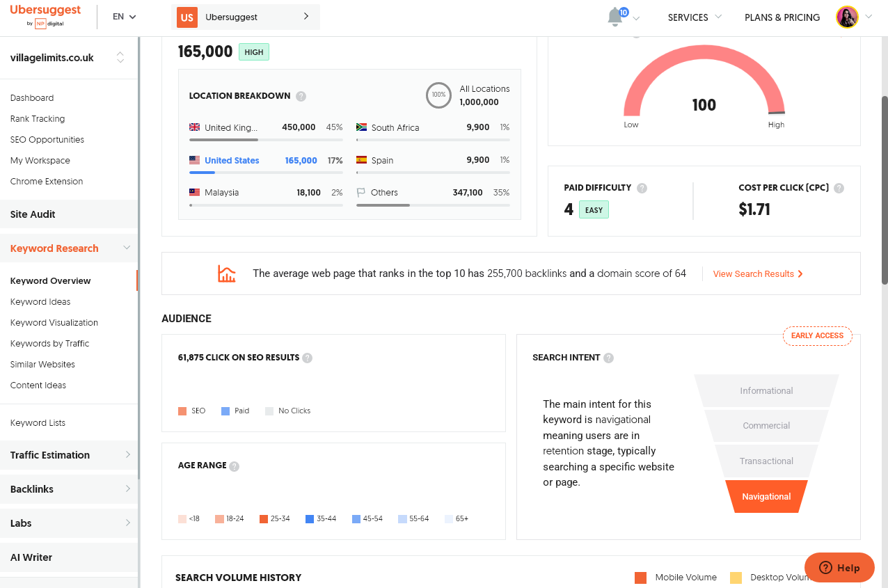This screenshot has width=888, height=588.
Task: Select United States in Location Breakdown
Action: (232, 160)
